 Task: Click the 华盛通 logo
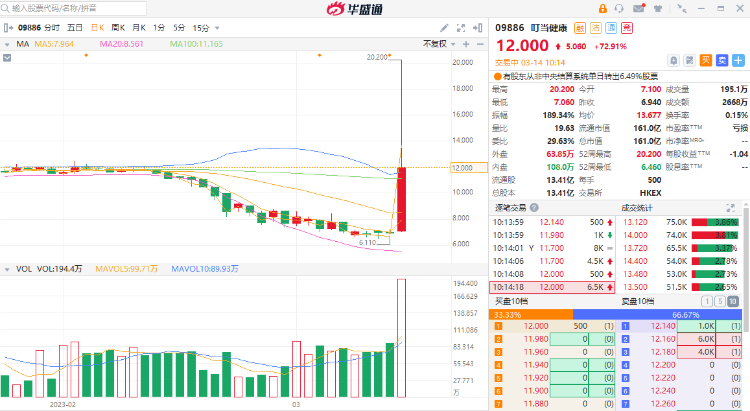point(355,9)
